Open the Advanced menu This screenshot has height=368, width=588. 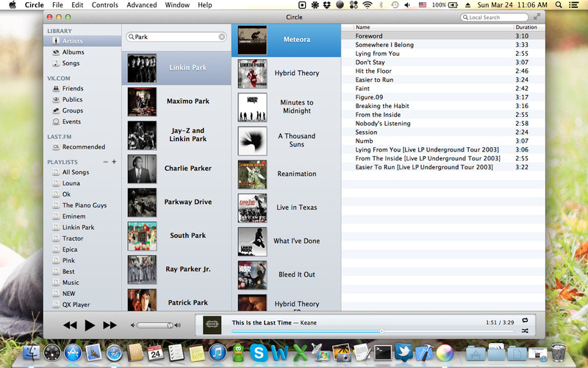click(x=141, y=5)
